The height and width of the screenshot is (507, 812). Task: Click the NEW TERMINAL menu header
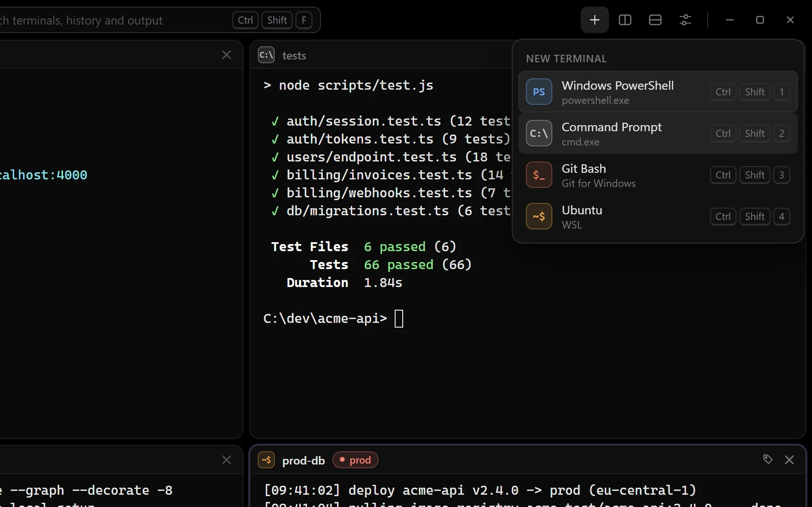(567, 59)
